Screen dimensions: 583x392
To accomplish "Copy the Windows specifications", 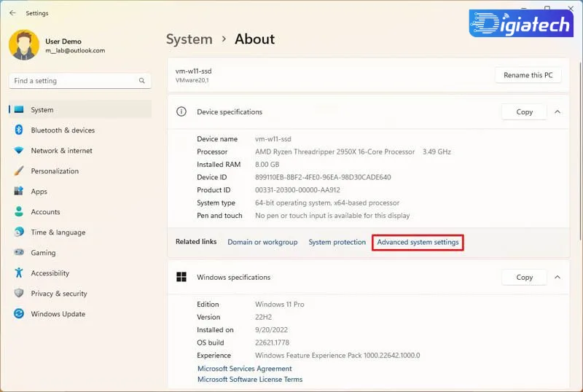I will pos(524,278).
